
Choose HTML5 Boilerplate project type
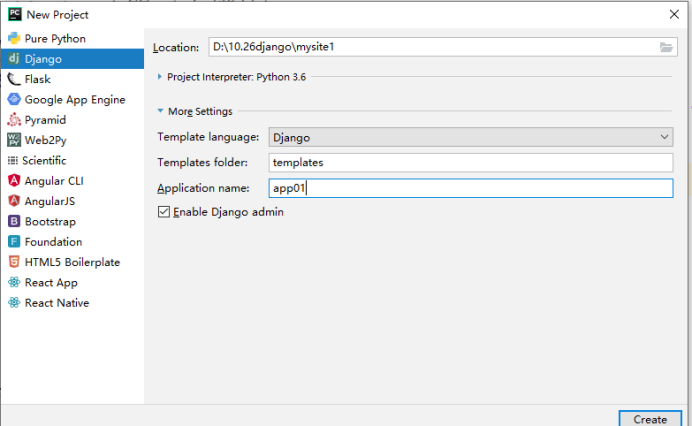pyautogui.click(x=72, y=262)
